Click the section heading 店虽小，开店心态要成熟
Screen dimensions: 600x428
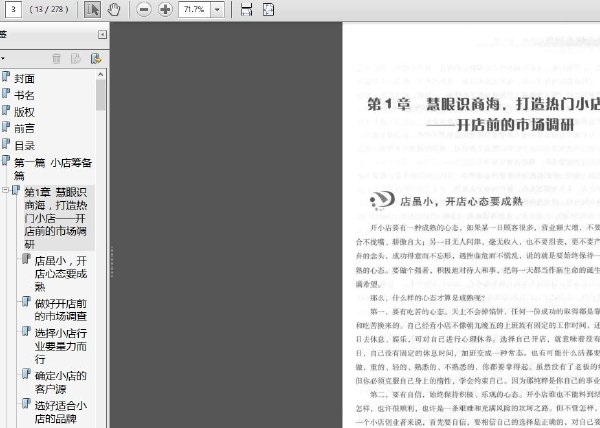click(461, 201)
